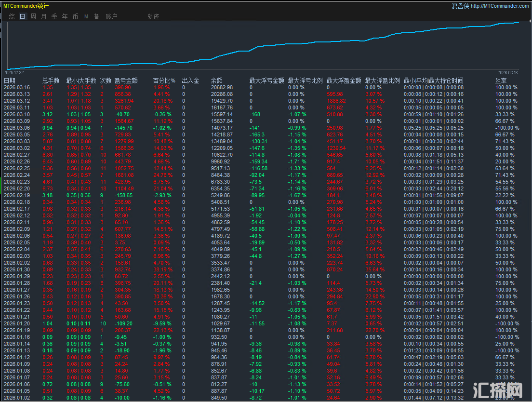This screenshot has height=402, width=532.
Task: Open the MTCommander.com website link
Action: point(499,6)
